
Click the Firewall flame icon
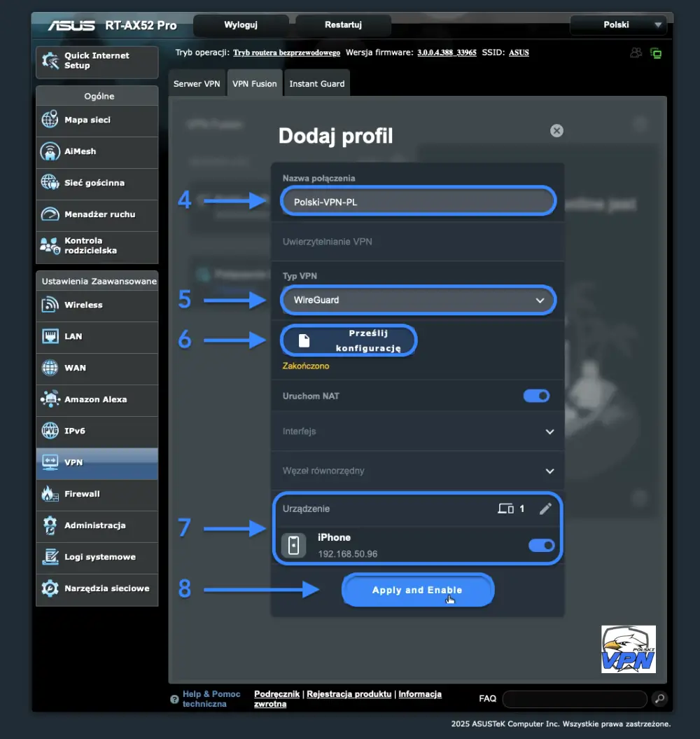[50, 495]
